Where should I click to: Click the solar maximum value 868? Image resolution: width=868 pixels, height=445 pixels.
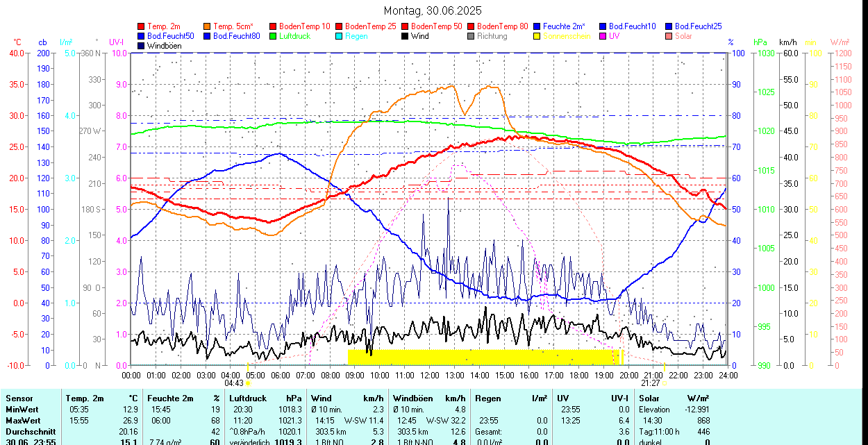pyautogui.click(x=703, y=421)
